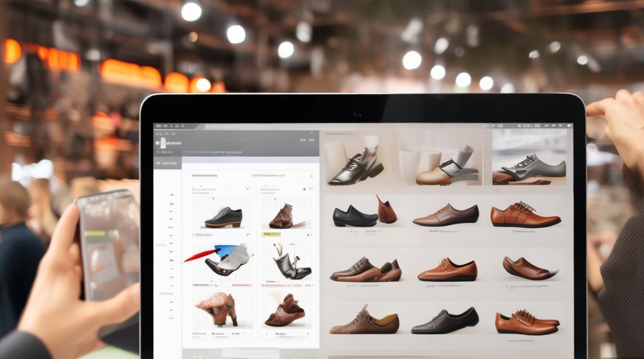Screen dimensions: 644x359
Task: Click the yellow highlighted tag under the woven shoe
Action: pos(271,235)
